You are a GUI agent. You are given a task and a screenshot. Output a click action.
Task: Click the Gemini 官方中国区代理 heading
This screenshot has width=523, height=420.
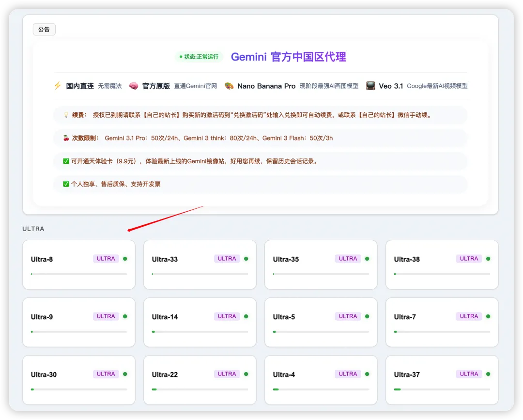coord(289,57)
